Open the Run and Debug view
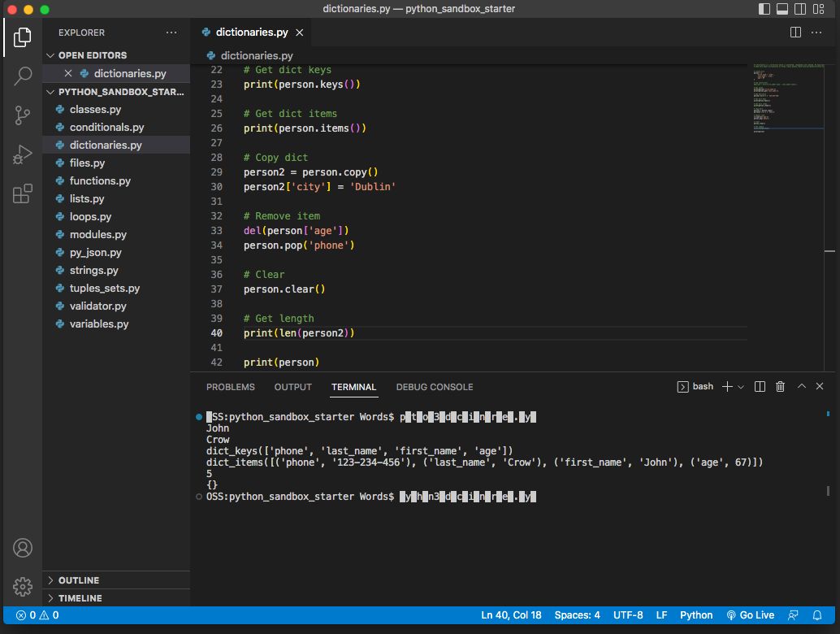Screen dimensions: 840x634 [23, 154]
